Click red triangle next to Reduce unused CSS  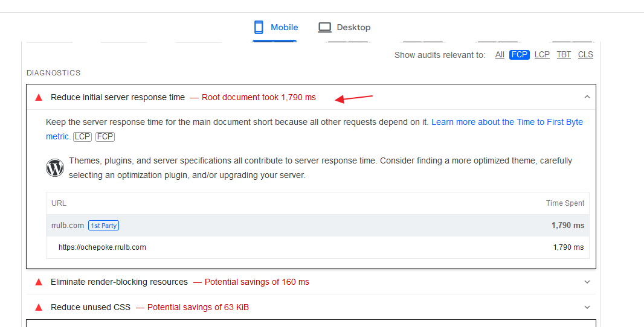point(39,307)
